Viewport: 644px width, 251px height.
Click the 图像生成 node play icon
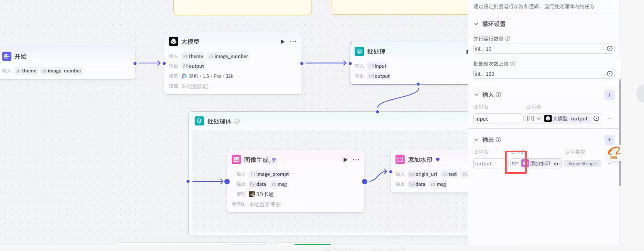tap(345, 160)
